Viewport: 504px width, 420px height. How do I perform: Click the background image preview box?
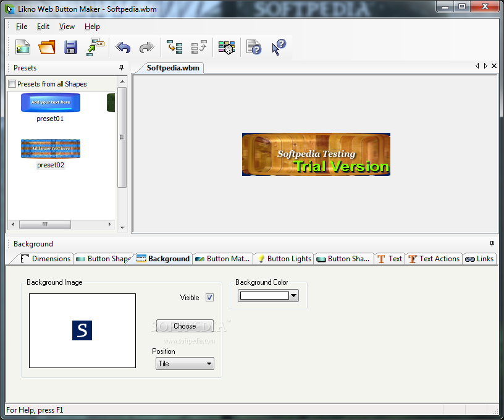(82, 330)
